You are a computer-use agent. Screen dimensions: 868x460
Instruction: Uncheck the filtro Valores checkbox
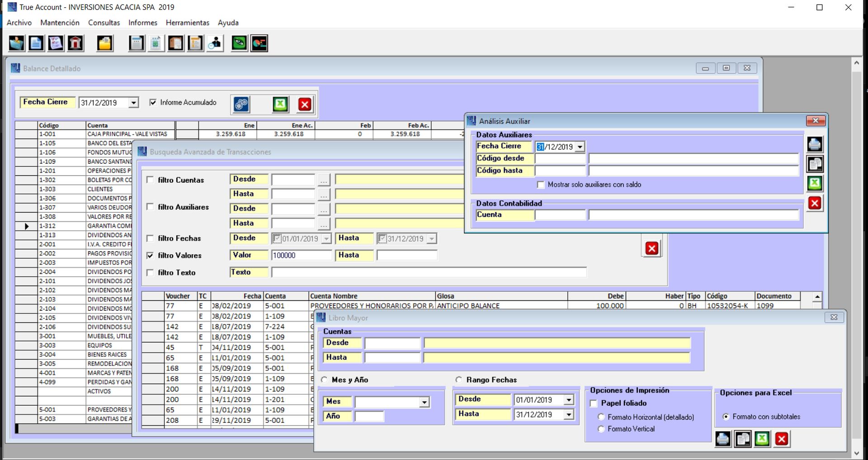[x=150, y=256]
